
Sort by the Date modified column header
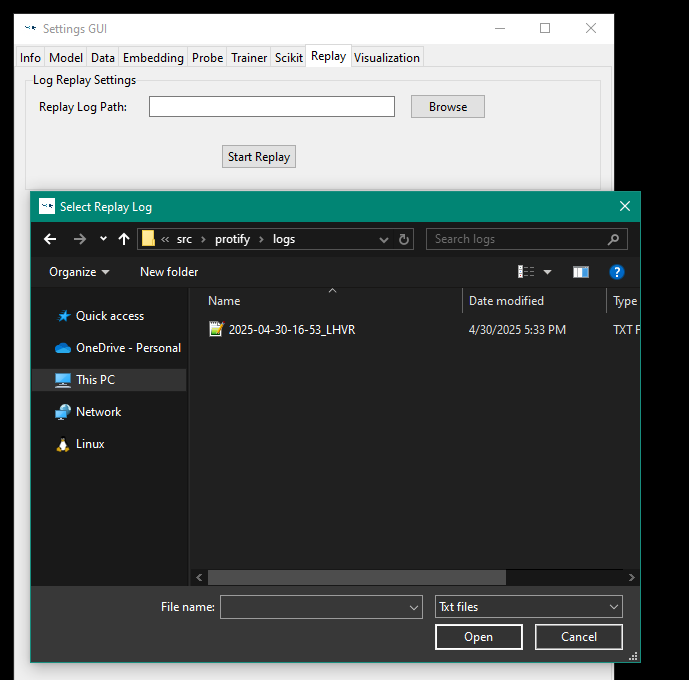click(506, 301)
